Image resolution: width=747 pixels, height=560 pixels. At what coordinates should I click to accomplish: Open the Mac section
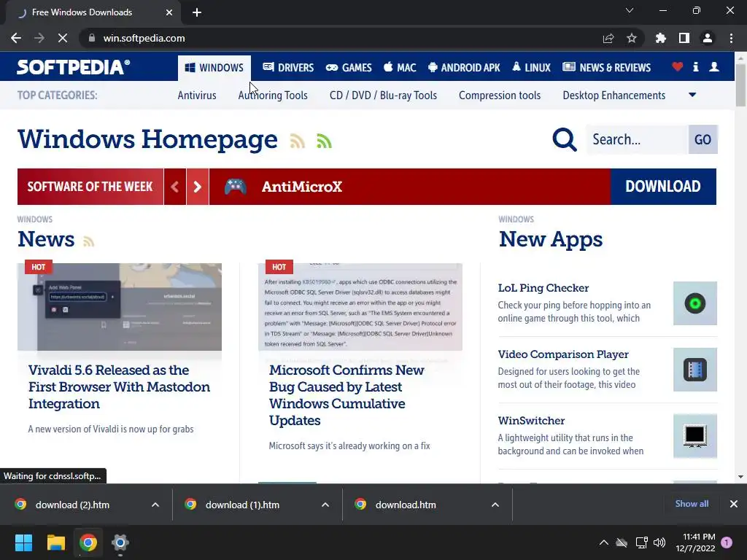point(400,68)
